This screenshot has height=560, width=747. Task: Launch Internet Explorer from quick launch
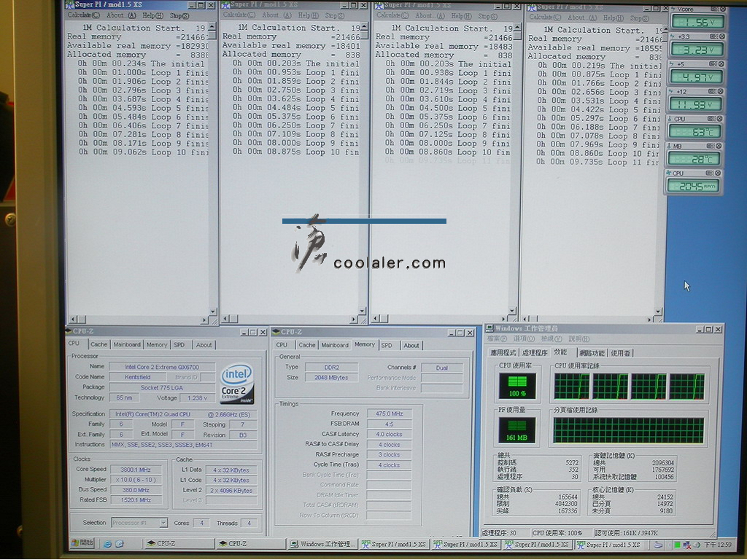pyautogui.click(x=108, y=543)
